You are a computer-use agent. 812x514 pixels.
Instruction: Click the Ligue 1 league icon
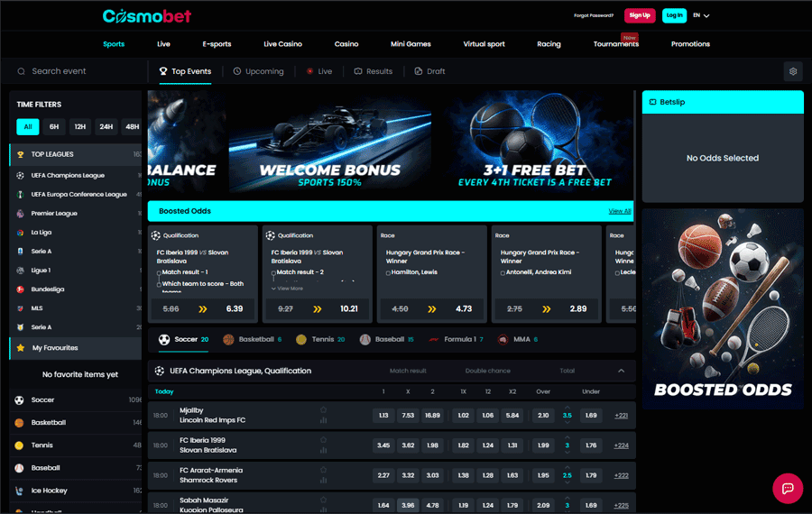(20, 271)
